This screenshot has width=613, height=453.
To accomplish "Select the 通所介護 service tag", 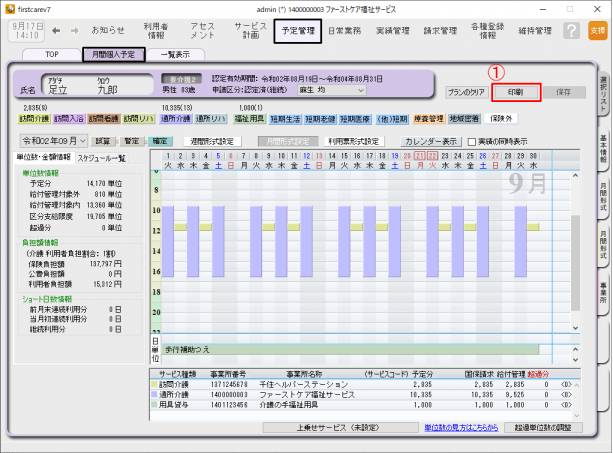I will (174, 118).
